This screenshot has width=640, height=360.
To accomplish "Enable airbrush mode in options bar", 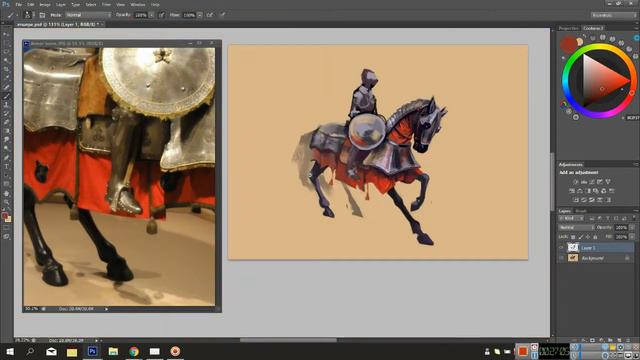I will [x=210, y=15].
